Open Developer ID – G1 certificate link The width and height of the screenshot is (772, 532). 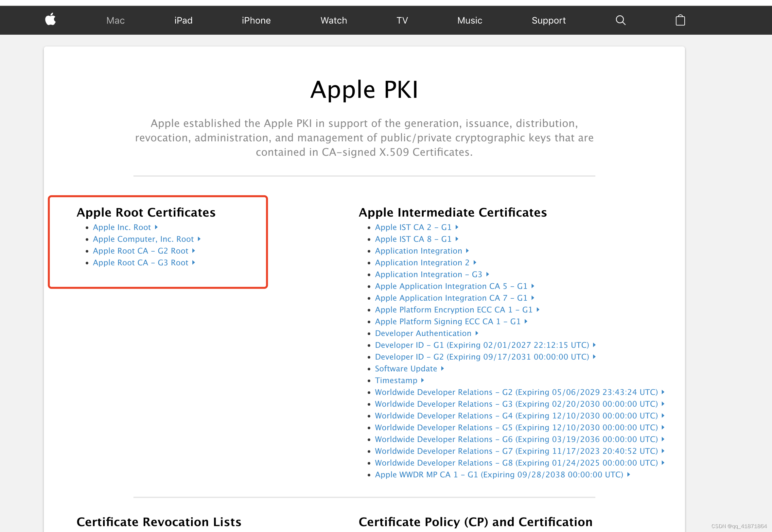[485, 345]
